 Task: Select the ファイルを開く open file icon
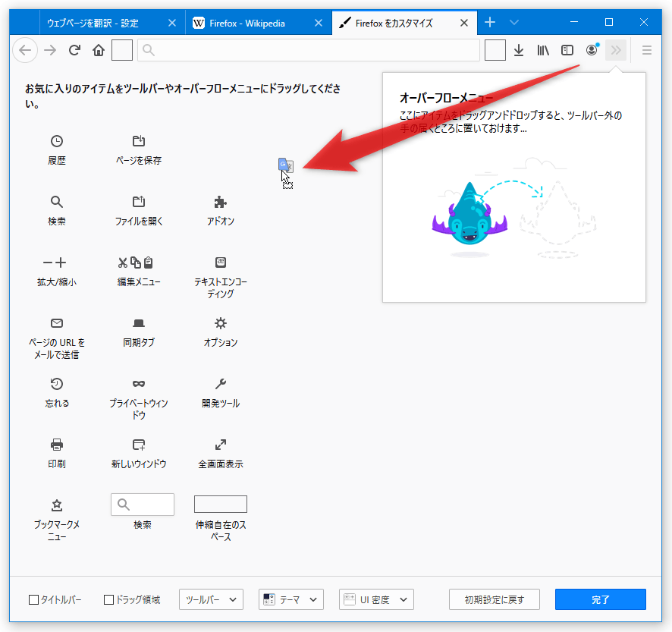pyautogui.click(x=139, y=202)
